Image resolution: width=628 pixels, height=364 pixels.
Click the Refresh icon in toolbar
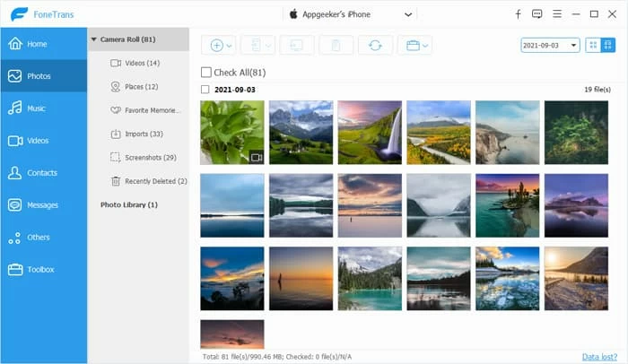coord(375,45)
